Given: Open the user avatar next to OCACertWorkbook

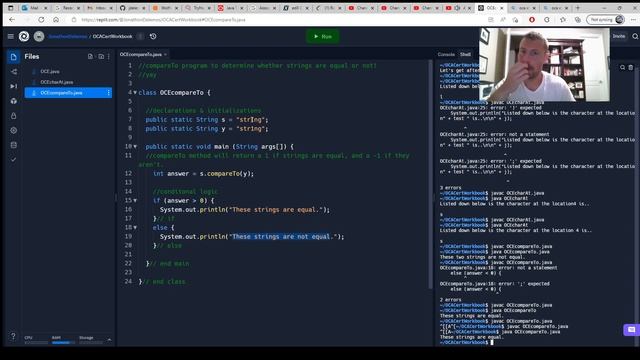Looking at the screenshot, I should coord(39,36).
